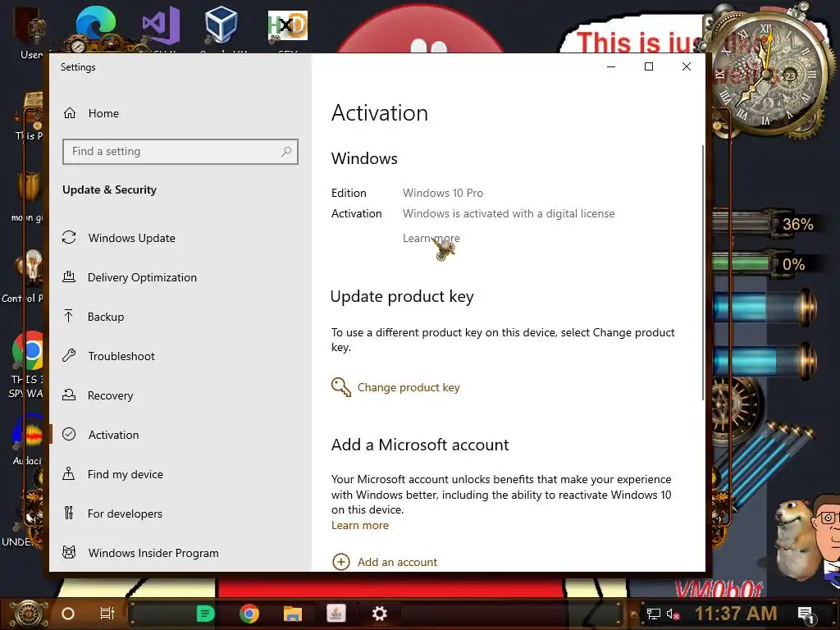The image size is (840, 630).
Task: Click the Settings page scrollbar
Action: [x=702, y=272]
